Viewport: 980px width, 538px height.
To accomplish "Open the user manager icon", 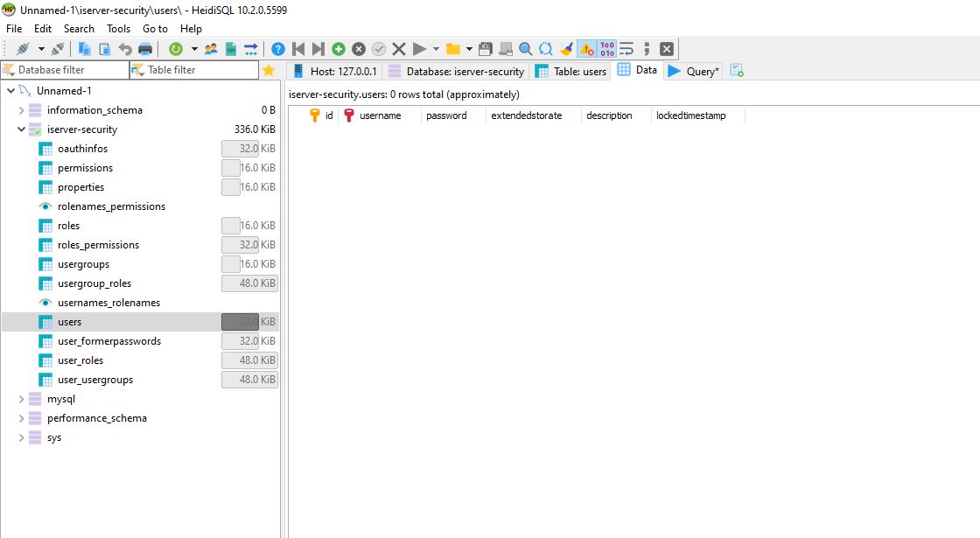I will tap(211, 49).
